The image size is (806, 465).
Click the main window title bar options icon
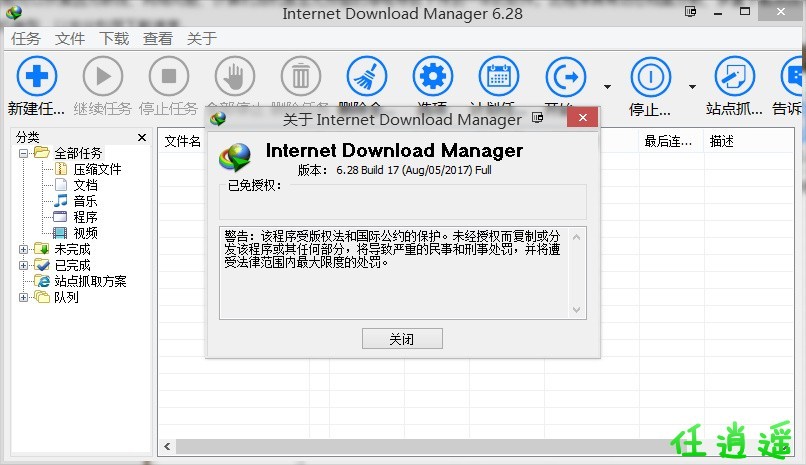[x=690, y=11]
